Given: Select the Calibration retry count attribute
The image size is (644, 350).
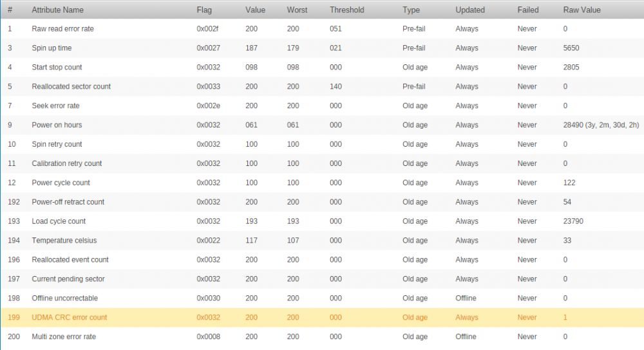Looking at the screenshot, I should 66,163.
